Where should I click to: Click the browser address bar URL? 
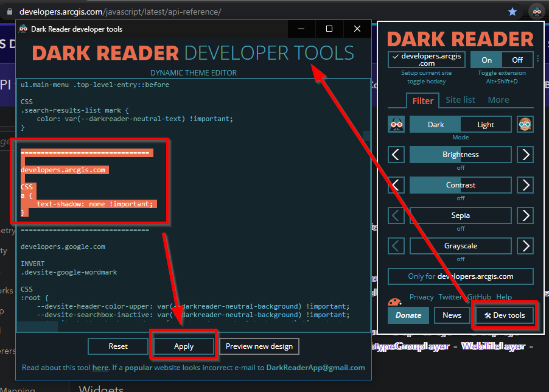(x=120, y=12)
